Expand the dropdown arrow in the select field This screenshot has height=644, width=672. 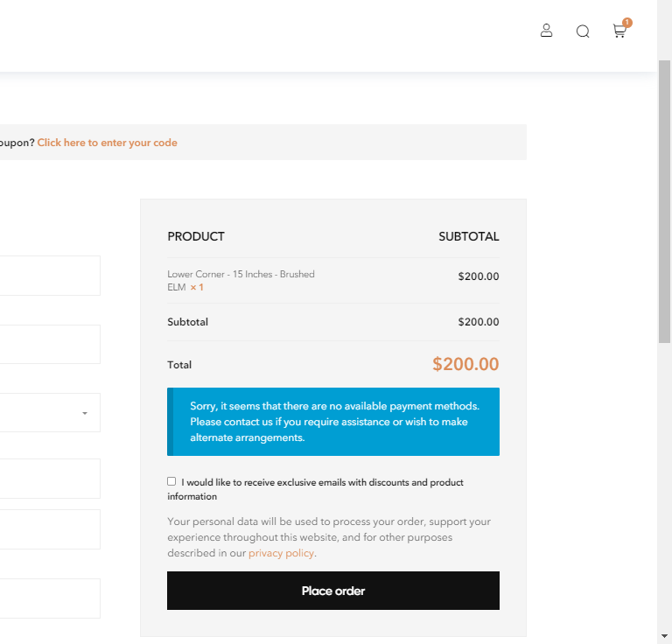(85, 413)
